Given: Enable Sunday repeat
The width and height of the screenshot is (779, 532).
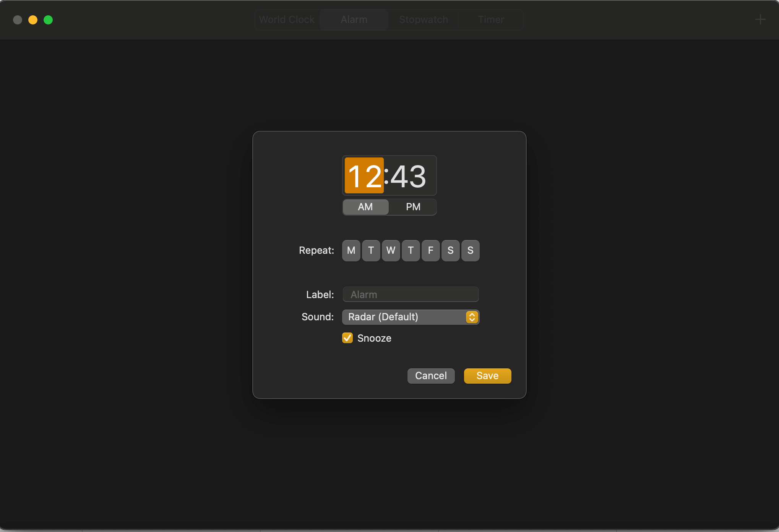Looking at the screenshot, I should [470, 250].
